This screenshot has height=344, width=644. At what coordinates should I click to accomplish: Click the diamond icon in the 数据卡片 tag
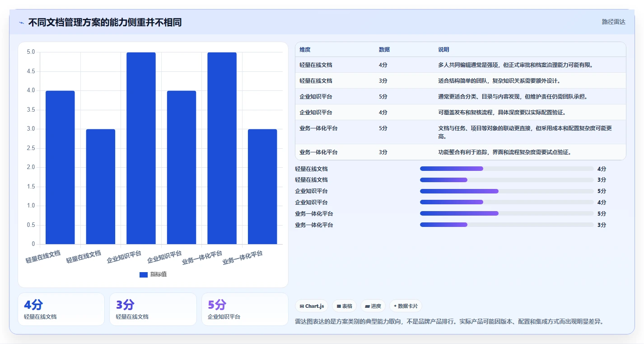[395, 306]
